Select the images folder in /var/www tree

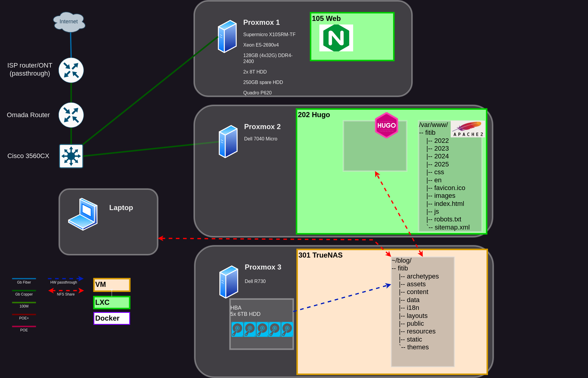(444, 196)
